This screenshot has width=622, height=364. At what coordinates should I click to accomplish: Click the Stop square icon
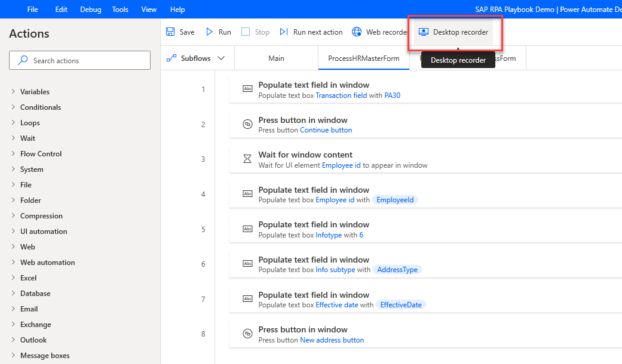246,32
